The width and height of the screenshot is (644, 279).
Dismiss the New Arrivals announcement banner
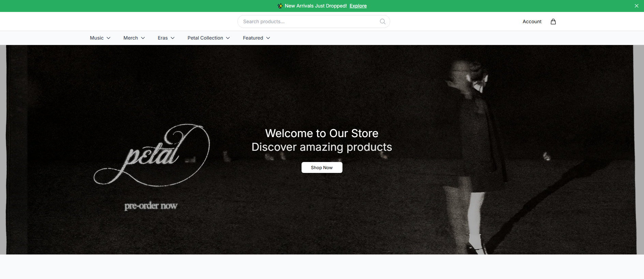point(636,6)
